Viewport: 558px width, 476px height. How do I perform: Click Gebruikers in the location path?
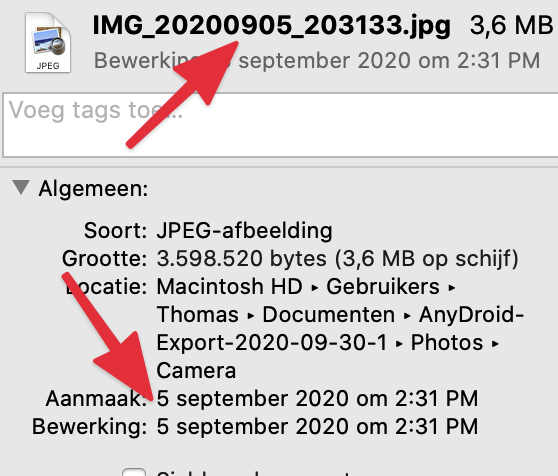383,286
